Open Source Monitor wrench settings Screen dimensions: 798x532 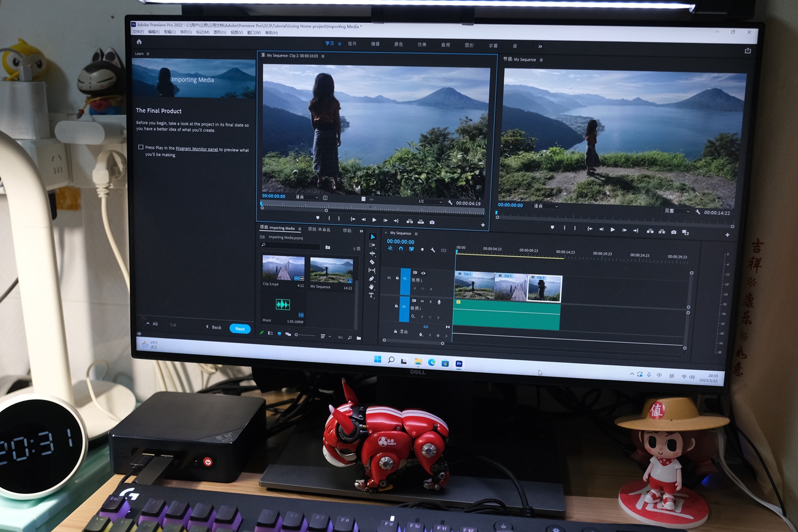(450, 203)
